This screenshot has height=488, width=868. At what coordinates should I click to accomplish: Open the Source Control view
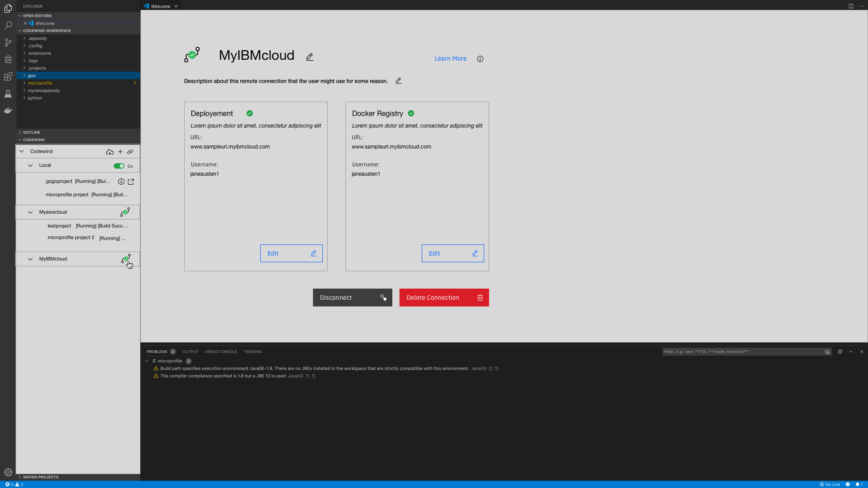8,42
